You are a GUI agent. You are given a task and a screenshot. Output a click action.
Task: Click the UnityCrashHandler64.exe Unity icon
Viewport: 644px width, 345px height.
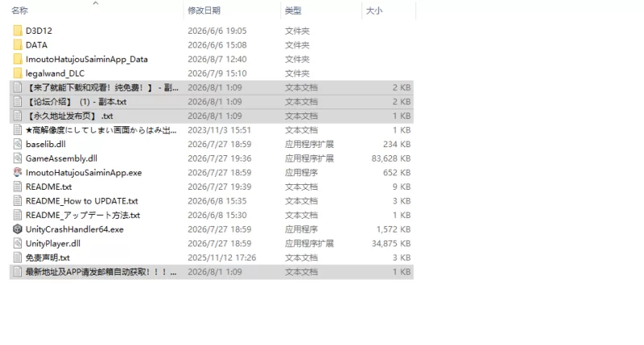[x=17, y=229]
